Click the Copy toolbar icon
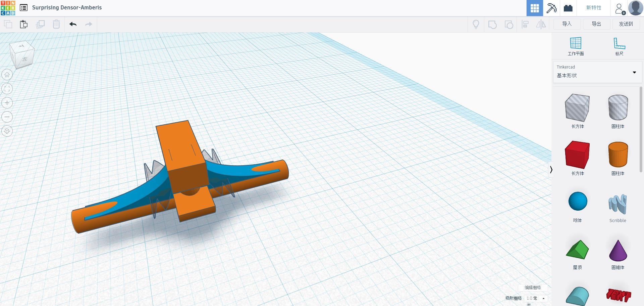Viewport: 644px width, 306px height. coord(8,24)
